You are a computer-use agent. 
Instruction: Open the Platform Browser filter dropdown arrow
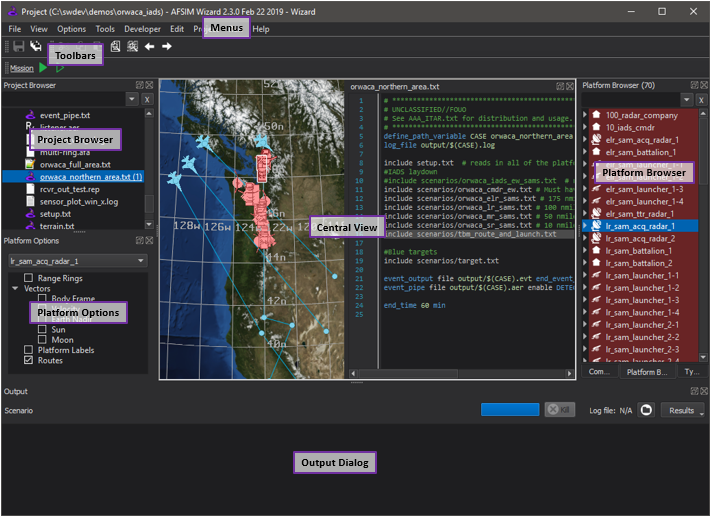(x=686, y=99)
